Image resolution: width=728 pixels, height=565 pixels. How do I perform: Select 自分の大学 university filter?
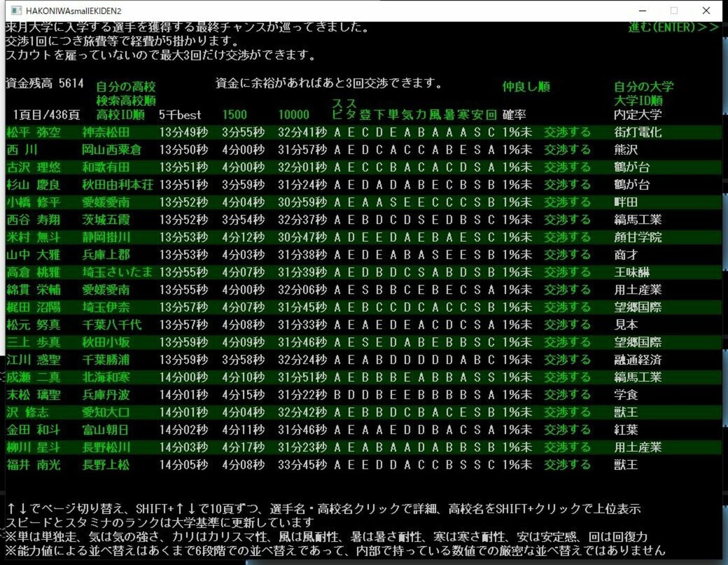[x=644, y=87]
